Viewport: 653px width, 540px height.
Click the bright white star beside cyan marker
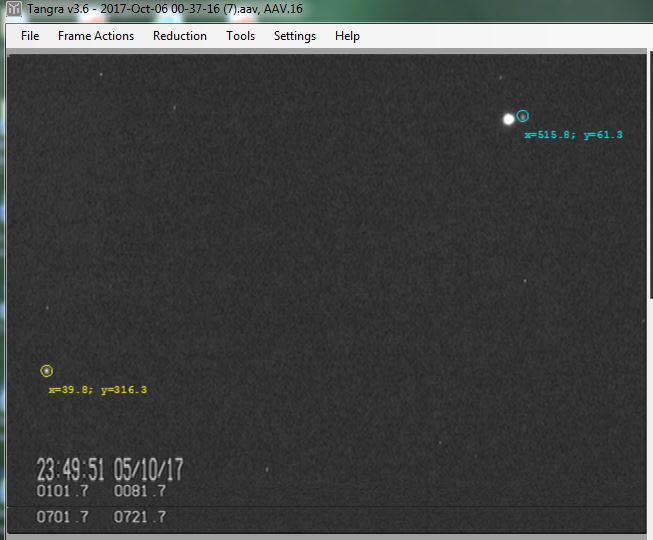point(508,119)
